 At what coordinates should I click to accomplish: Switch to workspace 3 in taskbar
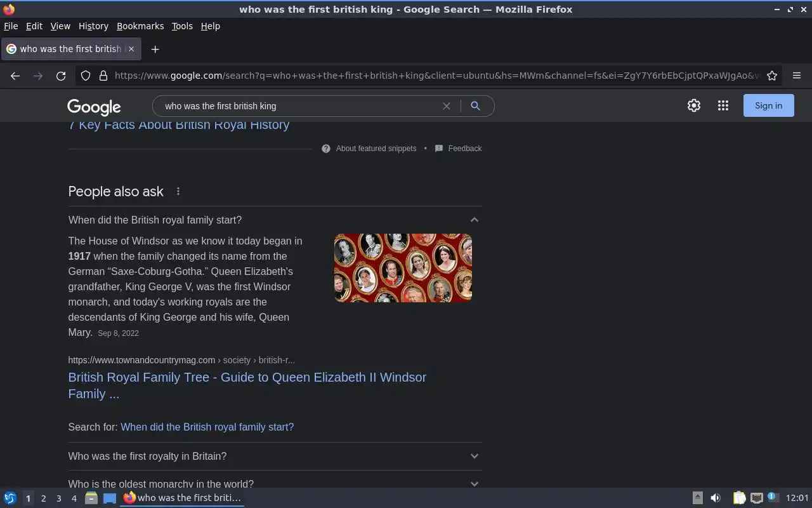pos(58,498)
